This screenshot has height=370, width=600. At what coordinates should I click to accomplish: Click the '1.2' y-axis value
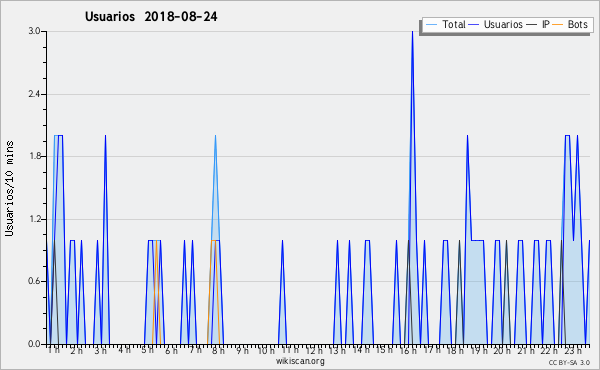coord(34,219)
